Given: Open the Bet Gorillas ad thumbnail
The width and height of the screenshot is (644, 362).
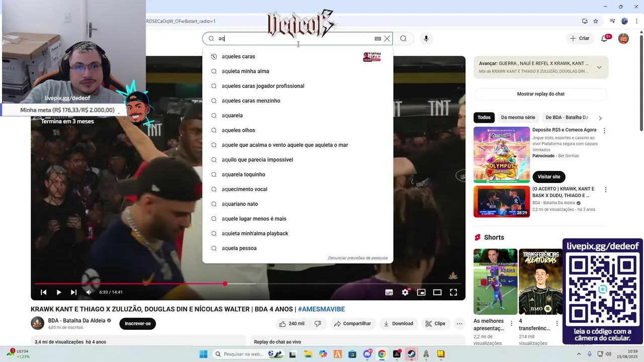Looking at the screenshot, I should point(502,155).
